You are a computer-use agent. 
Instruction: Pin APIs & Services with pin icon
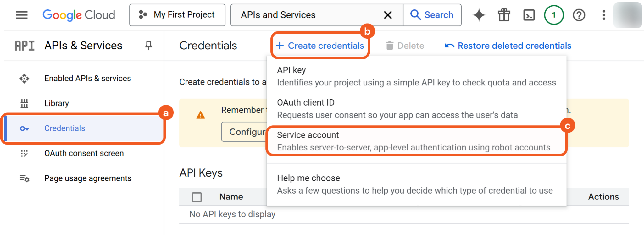click(x=148, y=46)
